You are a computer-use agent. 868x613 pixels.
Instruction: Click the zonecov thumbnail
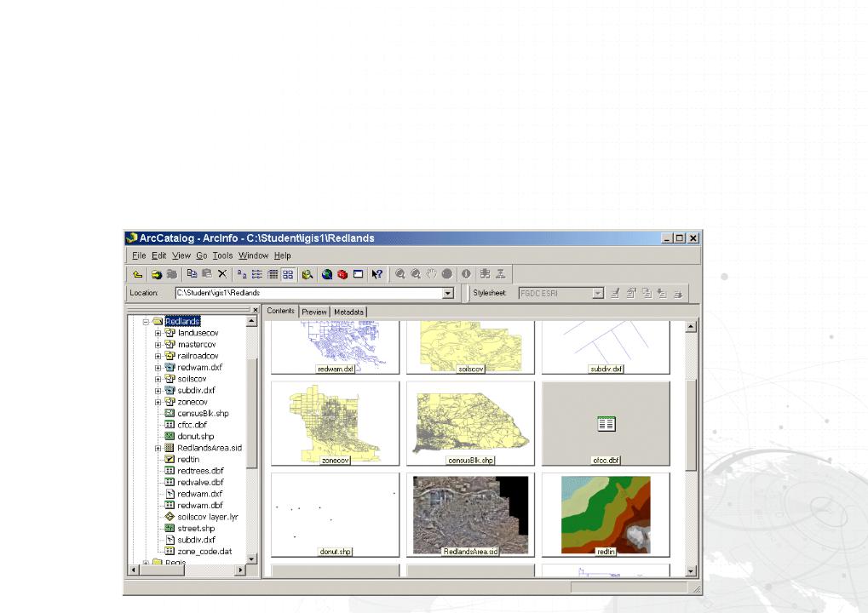tap(335, 423)
